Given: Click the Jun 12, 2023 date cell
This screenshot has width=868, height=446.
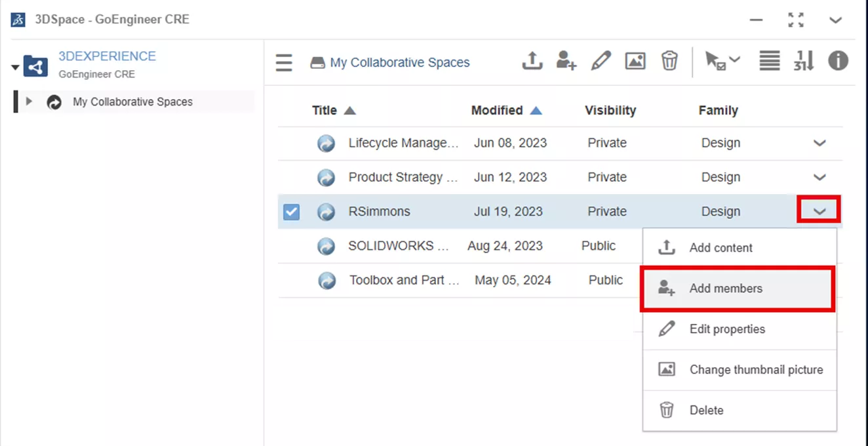Looking at the screenshot, I should click(x=510, y=177).
